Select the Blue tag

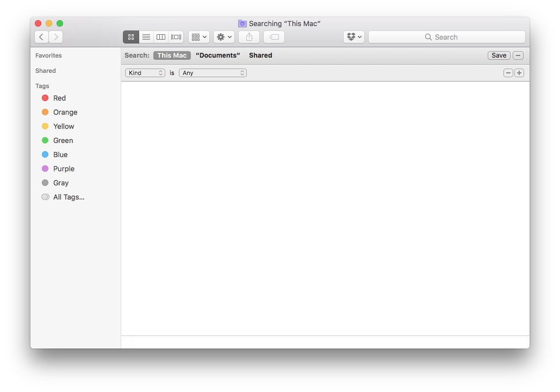point(60,154)
